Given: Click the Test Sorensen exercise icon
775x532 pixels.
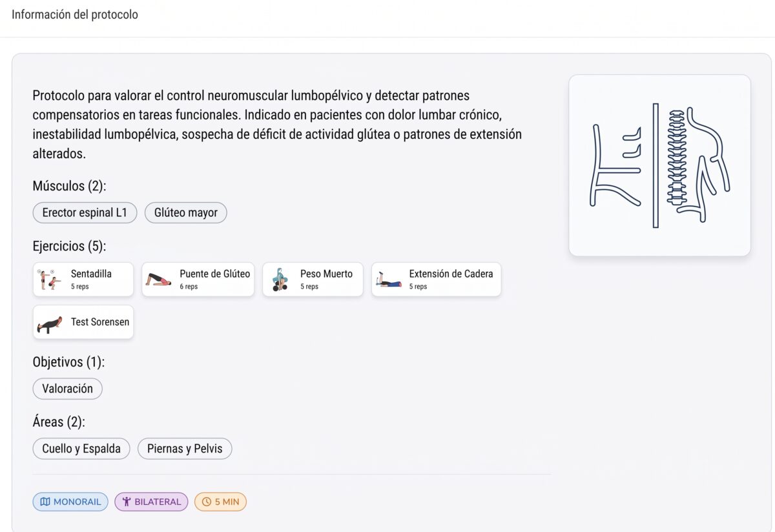Looking at the screenshot, I should click(x=50, y=322).
